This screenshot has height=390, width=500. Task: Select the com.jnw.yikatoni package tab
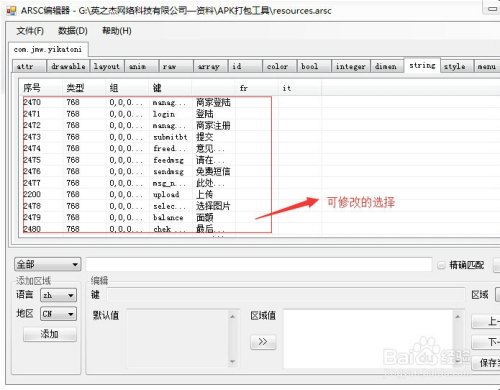click(x=48, y=49)
